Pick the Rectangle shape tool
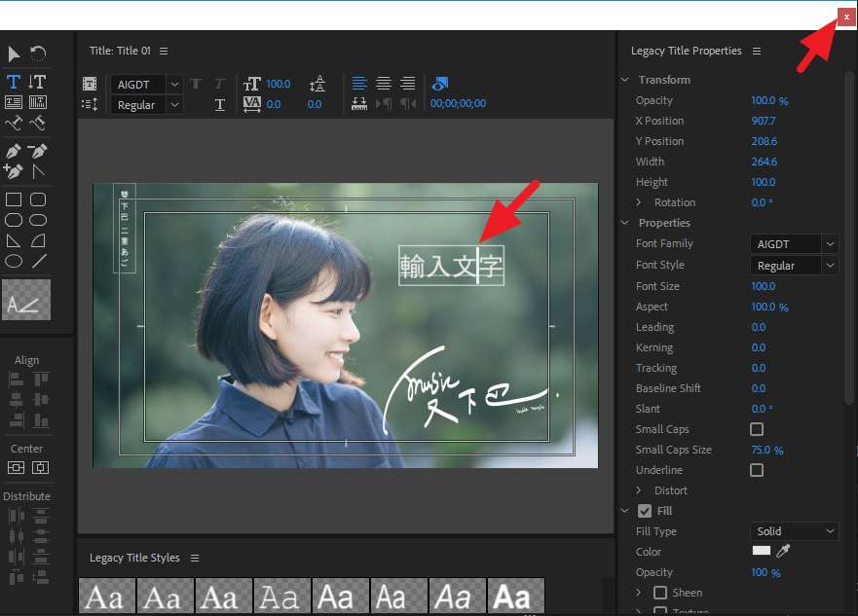This screenshot has height=616, width=858. (14, 199)
